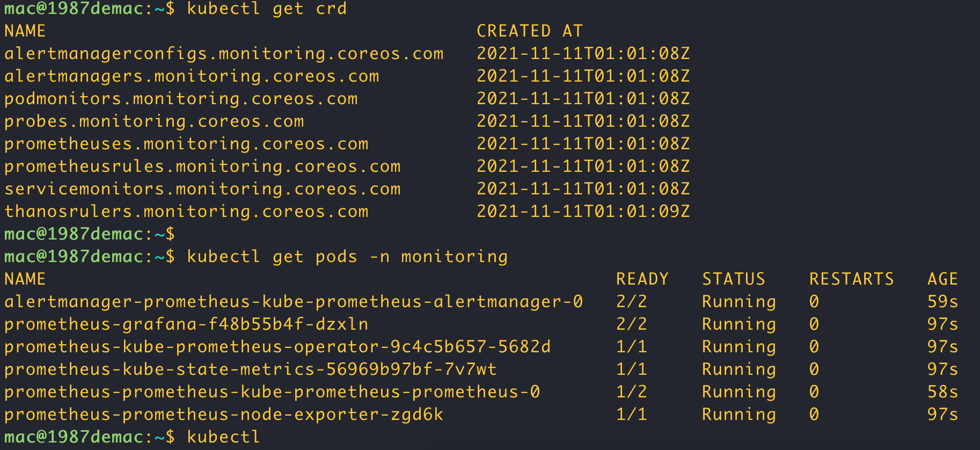The width and height of the screenshot is (980, 450).
Task: Click the CREATED AT column header
Action: (530, 31)
